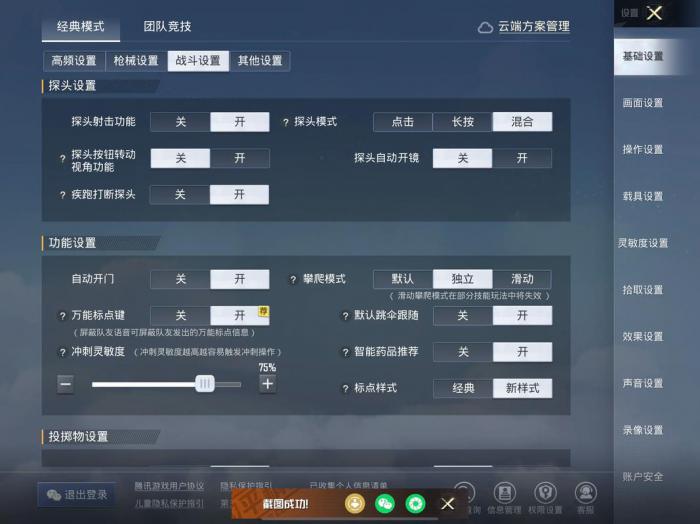
Task: Set 探头模式 to 长按
Action: pos(462,122)
